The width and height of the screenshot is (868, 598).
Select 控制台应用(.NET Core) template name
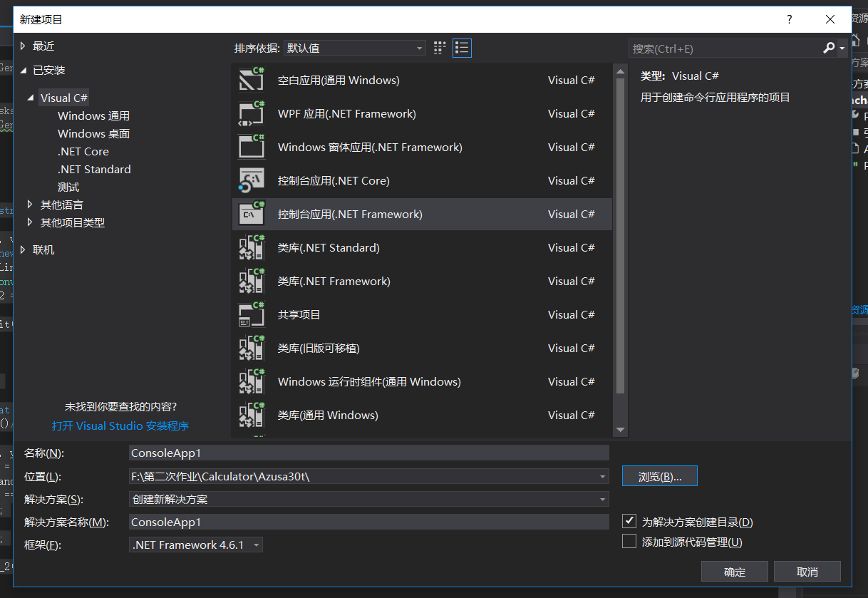coord(334,180)
